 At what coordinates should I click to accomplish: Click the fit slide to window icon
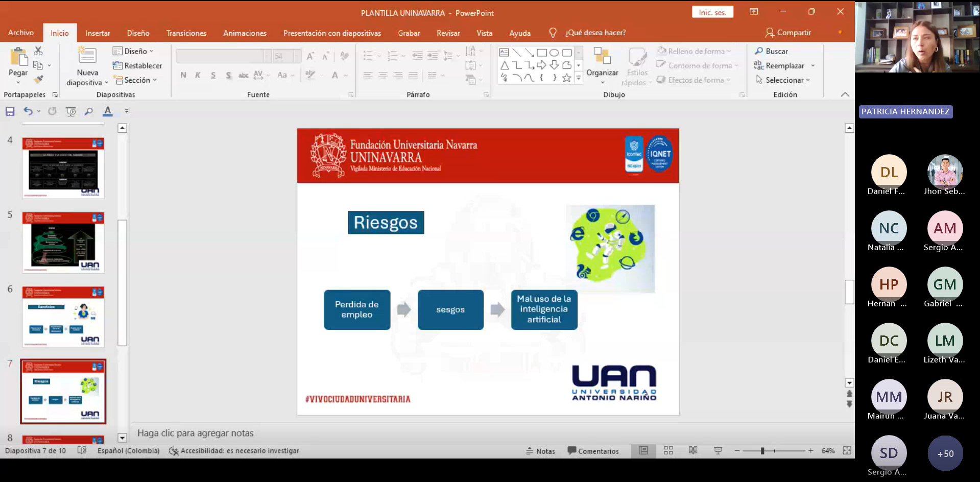click(x=847, y=450)
